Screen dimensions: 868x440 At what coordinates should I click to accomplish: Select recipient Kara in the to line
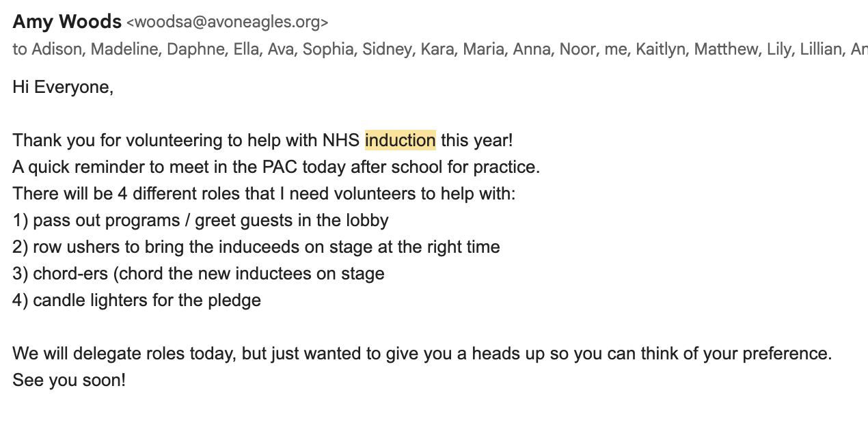click(x=437, y=49)
